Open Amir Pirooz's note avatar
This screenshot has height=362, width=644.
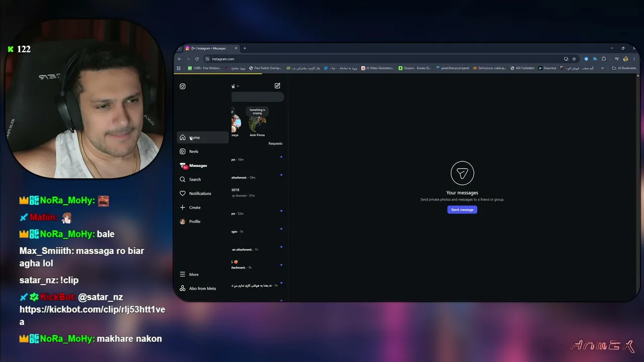point(257,124)
